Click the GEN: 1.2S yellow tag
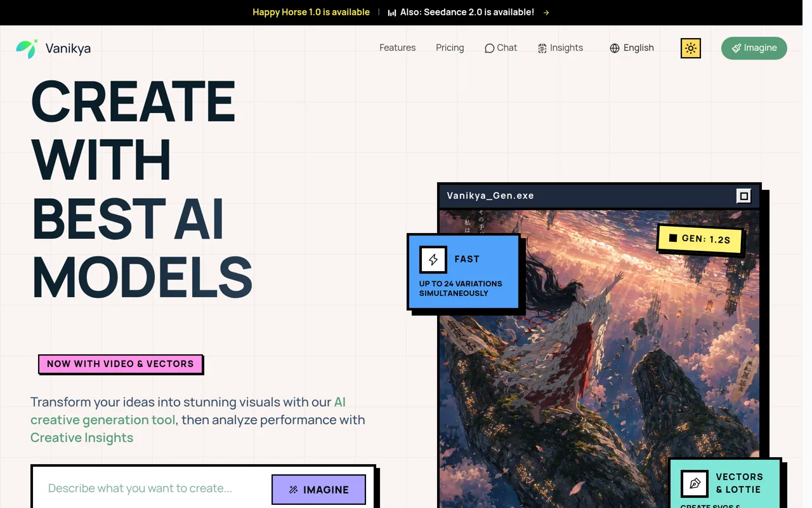The image size is (812, 508). (x=700, y=239)
